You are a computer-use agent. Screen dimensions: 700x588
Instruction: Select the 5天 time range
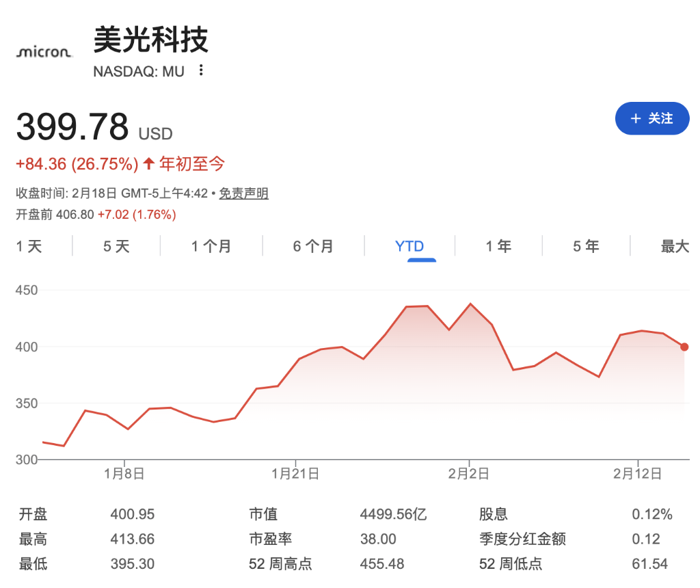tap(116, 246)
